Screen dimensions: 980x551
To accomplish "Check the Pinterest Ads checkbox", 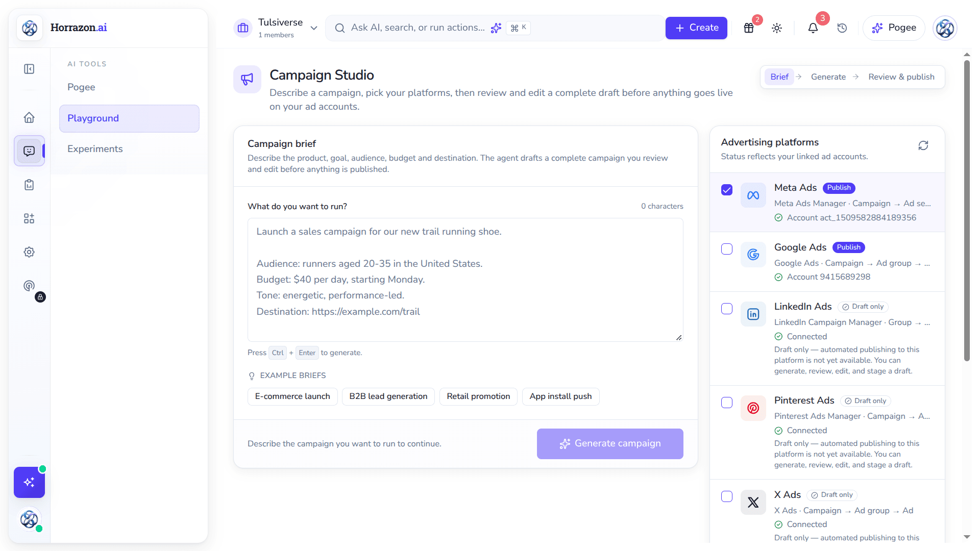I will [x=727, y=403].
